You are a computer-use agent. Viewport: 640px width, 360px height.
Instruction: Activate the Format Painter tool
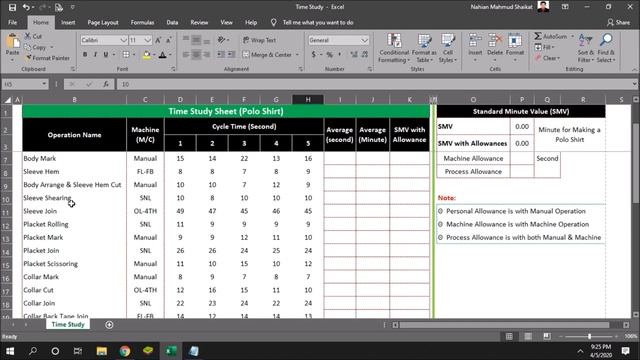pos(47,58)
